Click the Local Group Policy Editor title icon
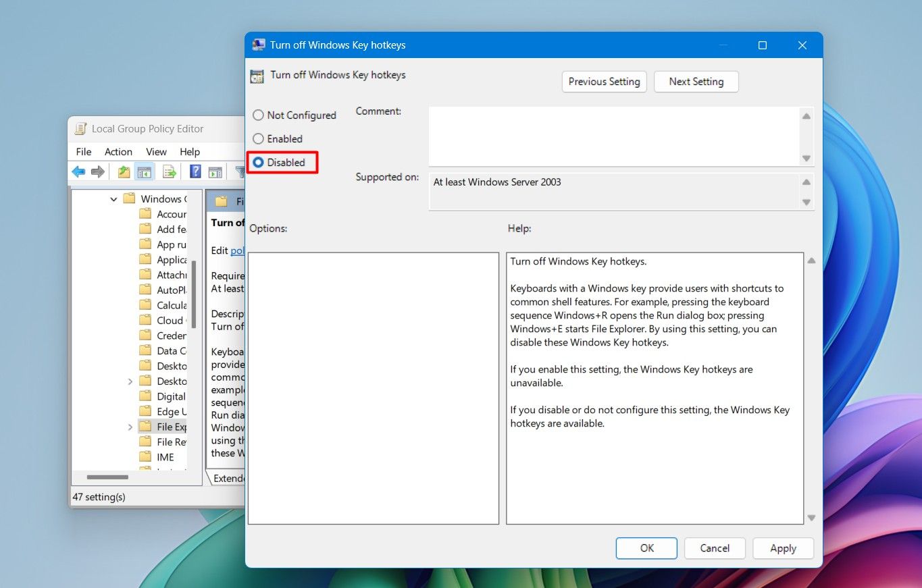Screen dimensions: 922x588 80,129
